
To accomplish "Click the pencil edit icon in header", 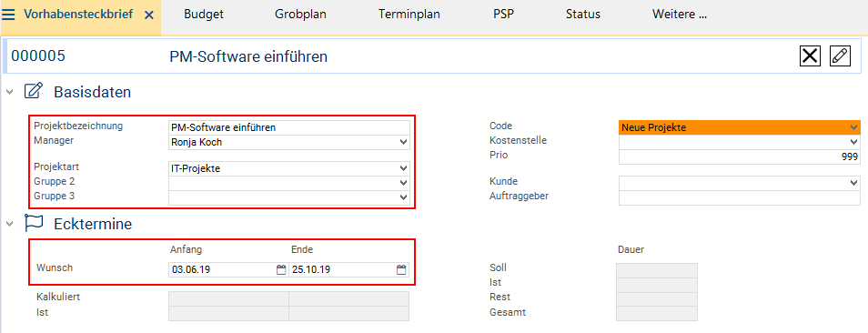I will click(840, 56).
